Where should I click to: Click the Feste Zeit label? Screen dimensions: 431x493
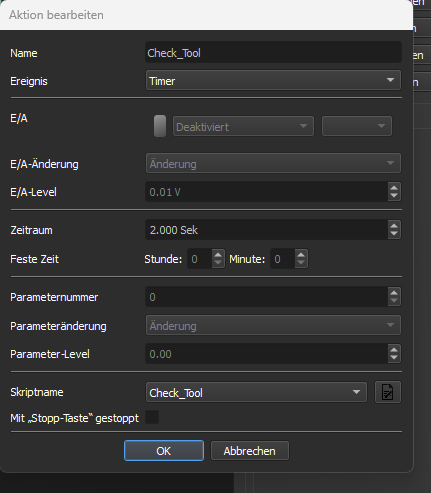[34, 259]
